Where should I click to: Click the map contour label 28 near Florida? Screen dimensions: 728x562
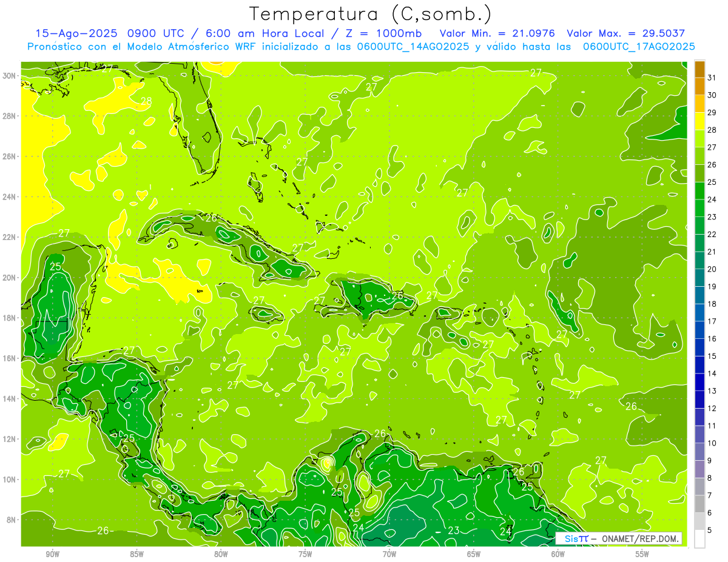coord(146,101)
